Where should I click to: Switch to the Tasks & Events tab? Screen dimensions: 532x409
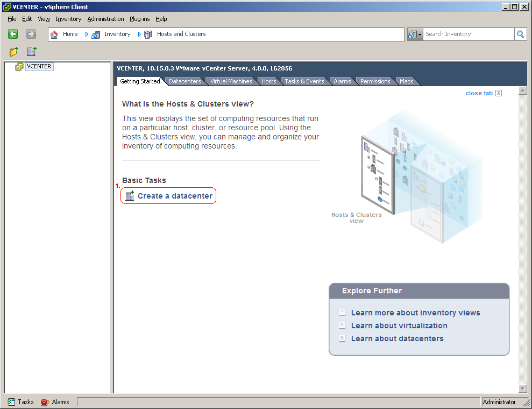[304, 81]
